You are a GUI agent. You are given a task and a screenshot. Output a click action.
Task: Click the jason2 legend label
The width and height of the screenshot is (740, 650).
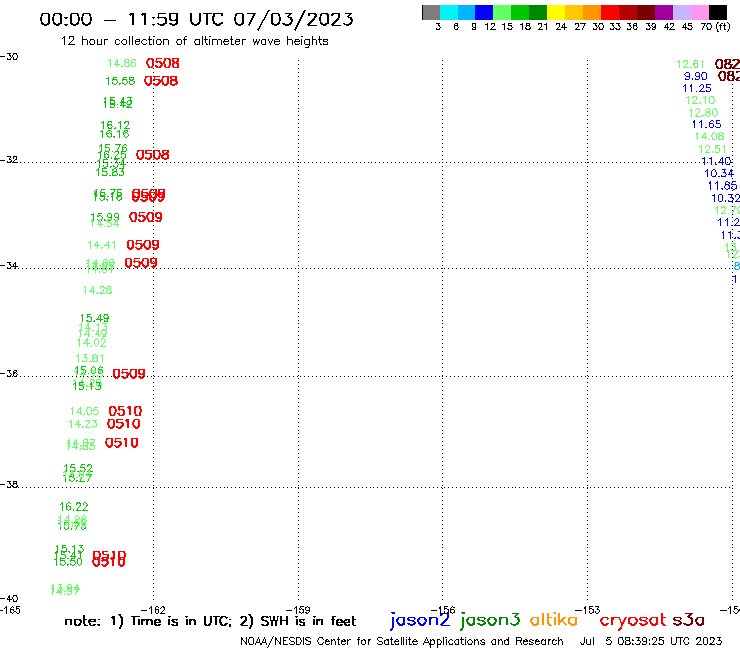click(420, 620)
